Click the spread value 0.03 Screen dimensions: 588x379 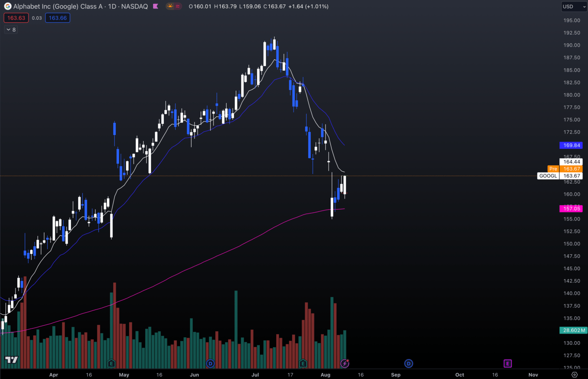(37, 18)
